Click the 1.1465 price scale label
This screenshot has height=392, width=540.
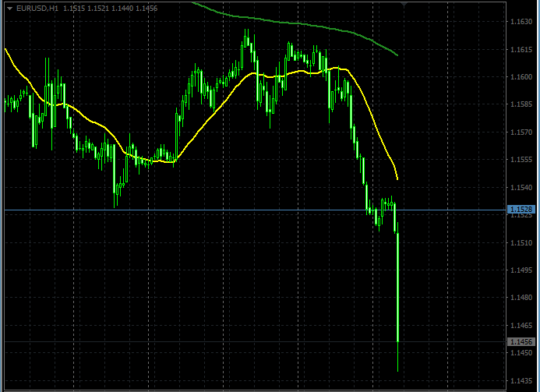pos(521,325)
